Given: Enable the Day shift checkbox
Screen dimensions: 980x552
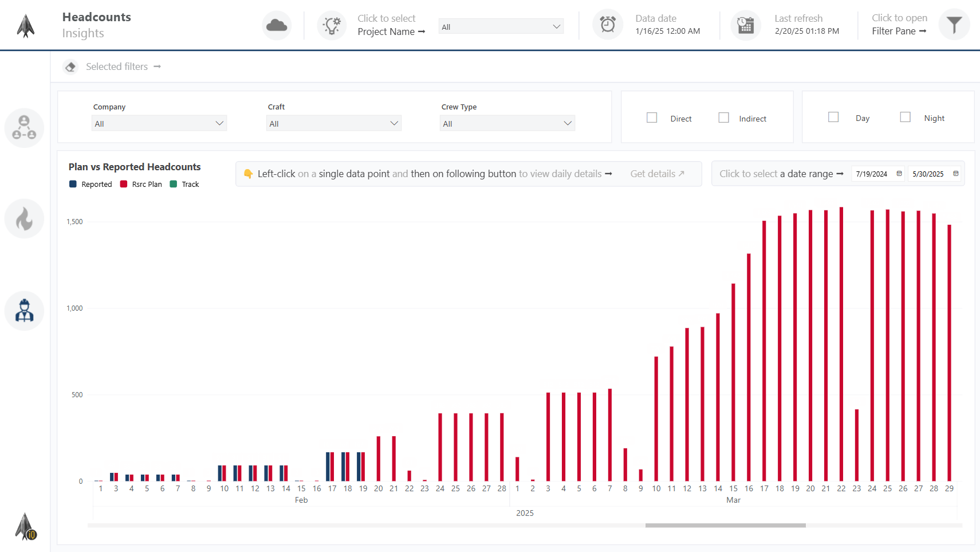Looking at the screenshot, I should (x=833, y=117).
